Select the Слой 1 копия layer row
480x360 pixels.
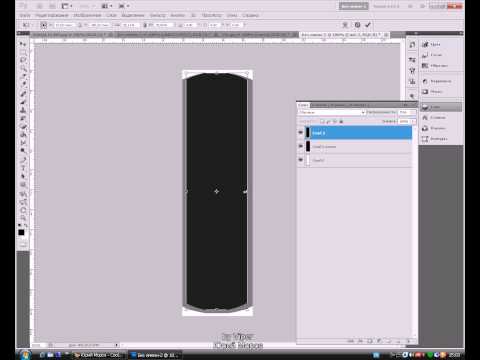354,146
